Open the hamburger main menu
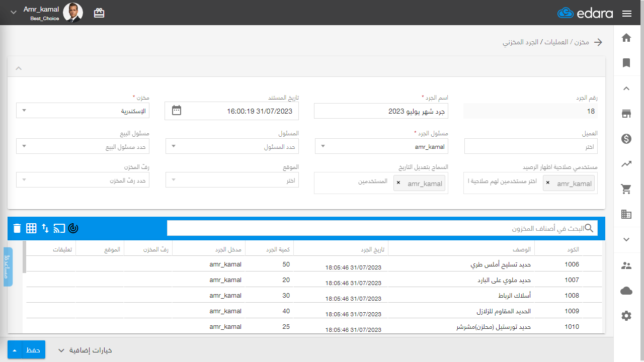Viewport: 644px width, 362px height. click(x=627, y=14)
